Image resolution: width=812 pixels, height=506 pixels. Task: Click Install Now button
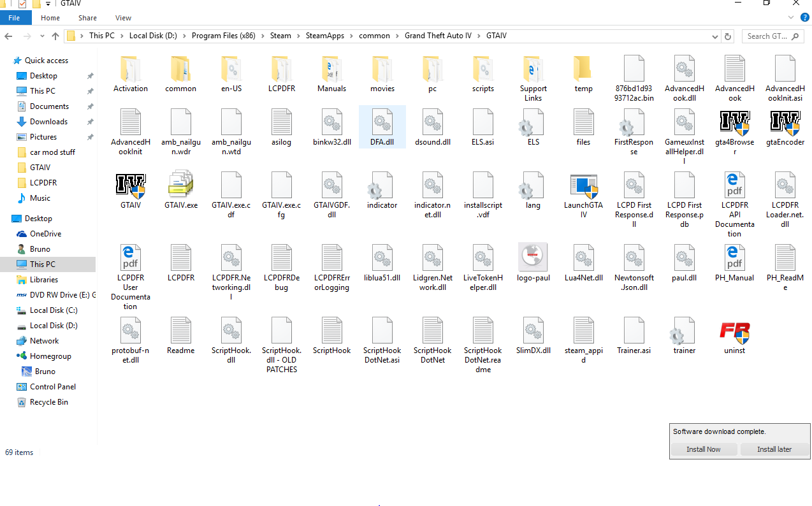(704, 449)
